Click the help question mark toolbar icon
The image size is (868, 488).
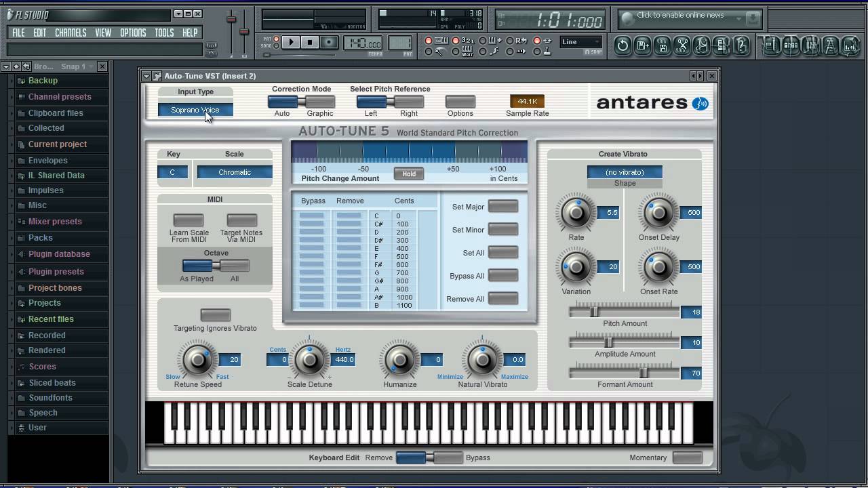coord(742,45)
